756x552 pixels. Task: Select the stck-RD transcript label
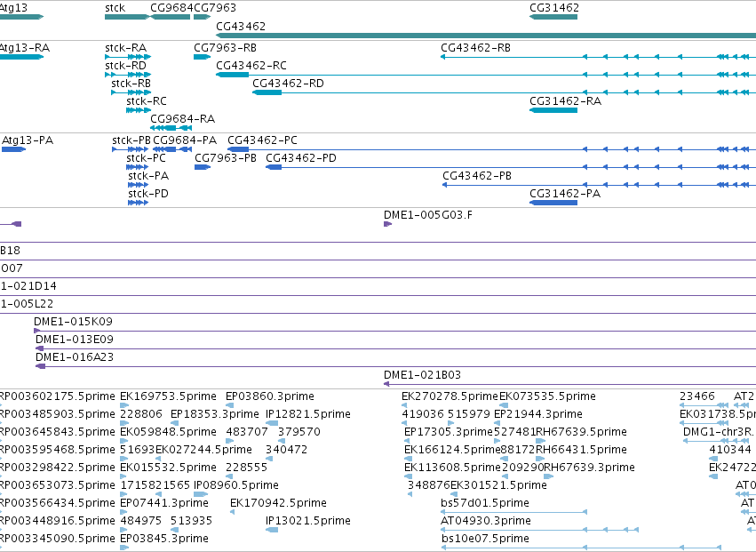pyautogui.click(x=126, y=66)
